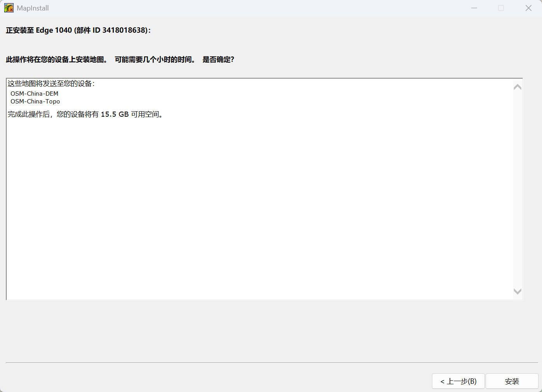Click the MapInstall app icon in title bar
The image size is (542, 392).
click(x=9, y=8)
